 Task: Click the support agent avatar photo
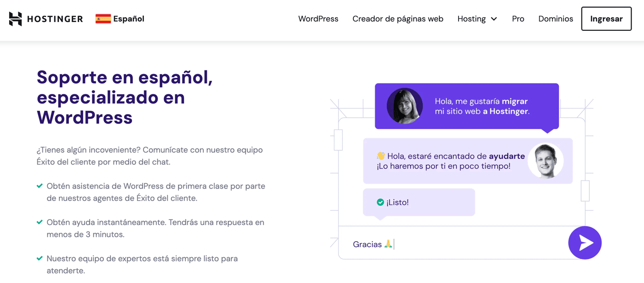(546, 161)
